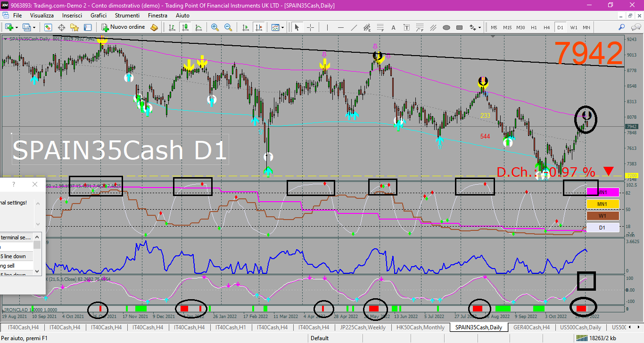Select the arrow cursor tool
Viewport: 644px width, 343px height.
297,27
